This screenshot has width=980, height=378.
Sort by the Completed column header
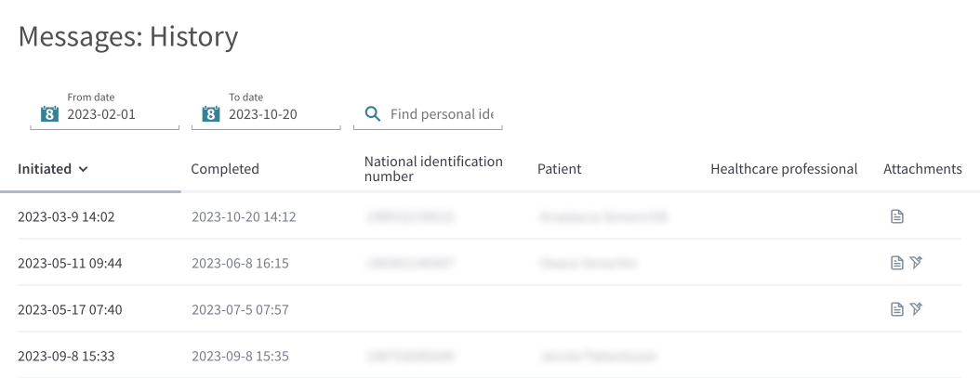pyautogui.click(x=225, y=169)
